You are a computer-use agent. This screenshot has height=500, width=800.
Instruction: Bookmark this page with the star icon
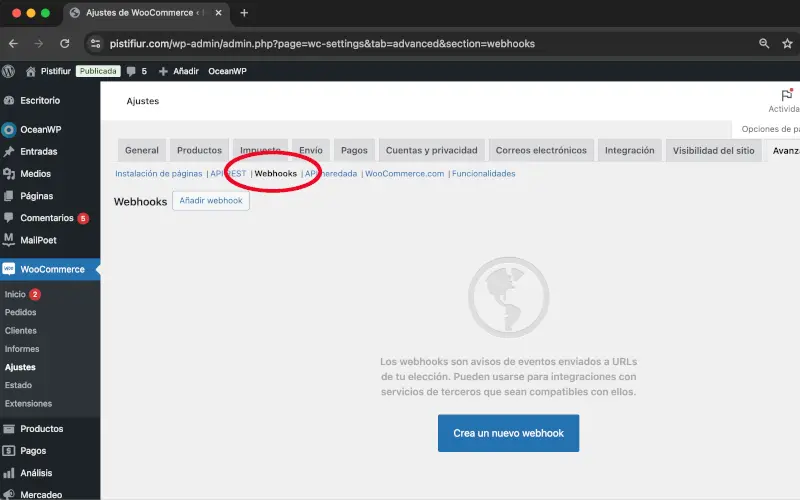point(787,44)
